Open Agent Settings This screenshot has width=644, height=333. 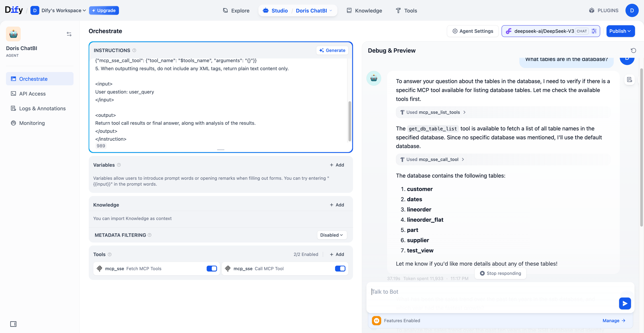click(473, 31)
